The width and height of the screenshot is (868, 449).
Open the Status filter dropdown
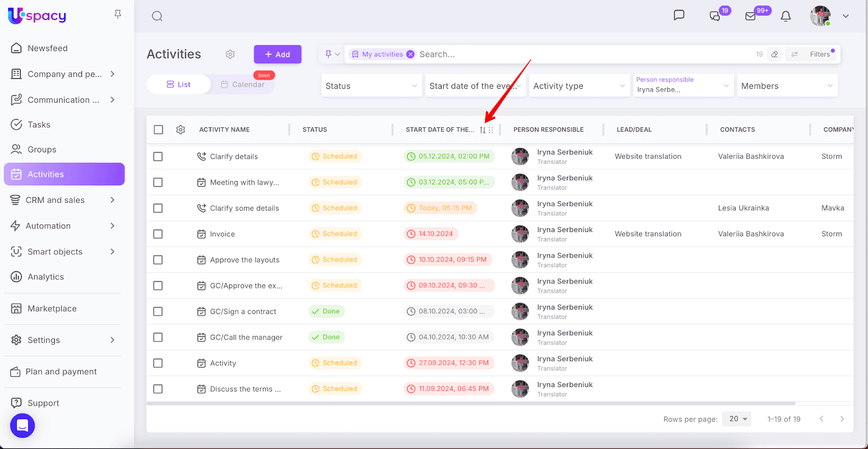click(x=371, y=86)
